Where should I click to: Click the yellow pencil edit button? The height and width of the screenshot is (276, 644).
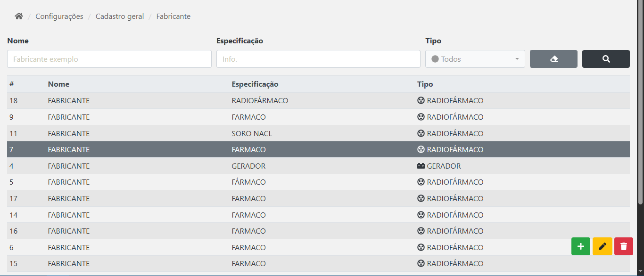pos(602,246)
